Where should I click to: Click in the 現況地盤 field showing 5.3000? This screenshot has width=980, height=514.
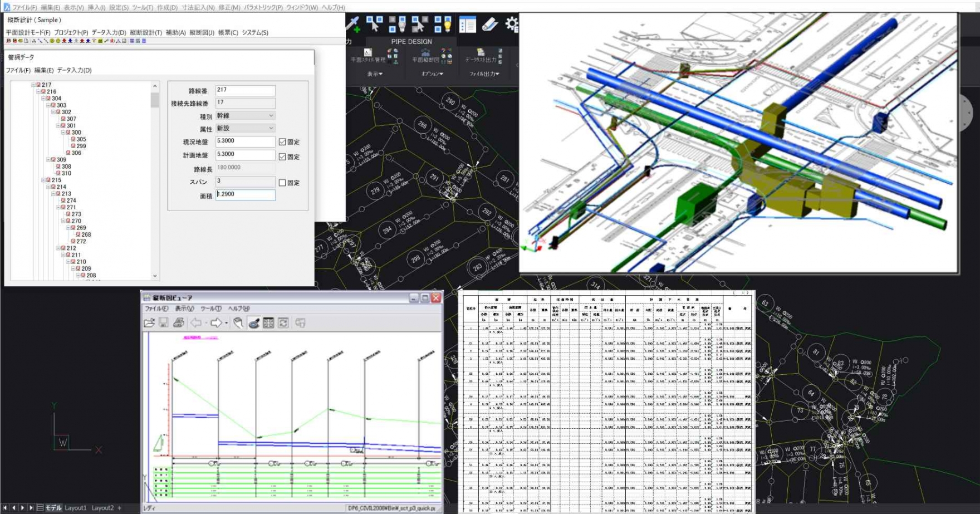point(246,141)
